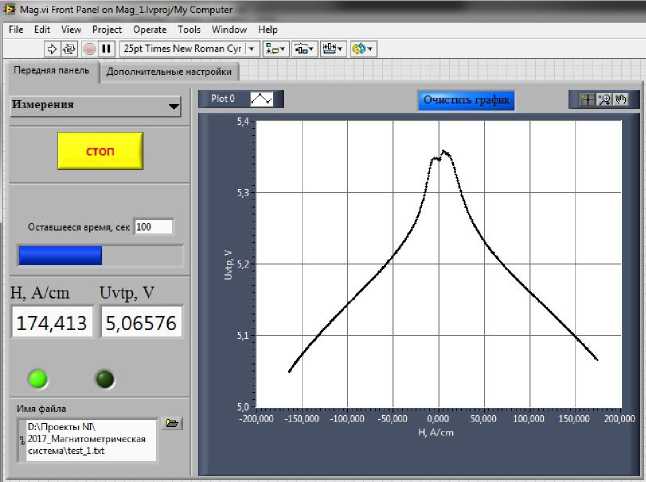
Task: Open the Reorder dropdown in toolbar
Action: click(x=363, y=48)
